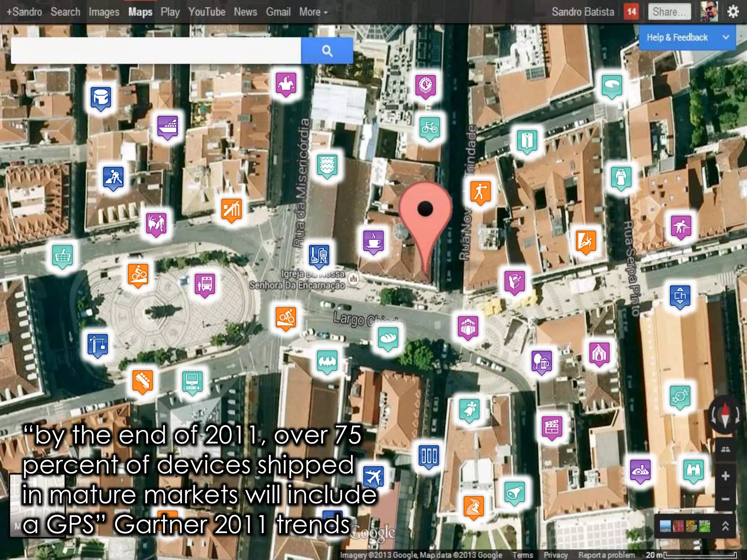Click the compass to reset north

(725, 416)
